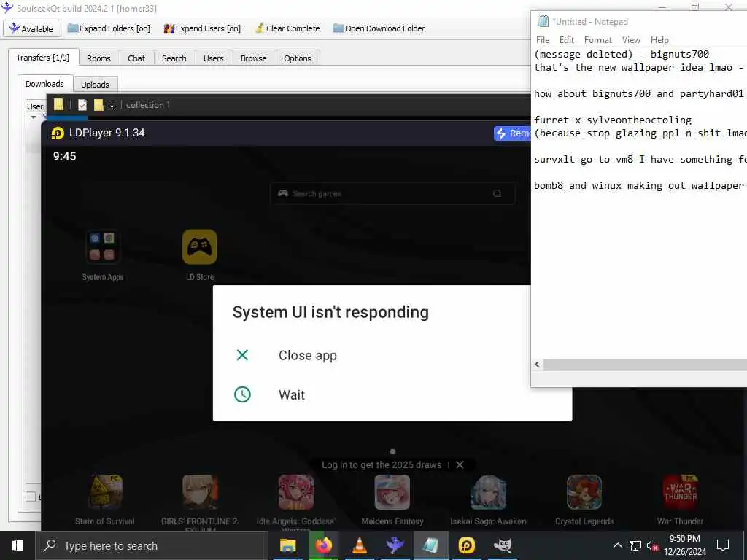
Task: Click Clear Complete in Soulseek toolbar
Action: click(x=287, y=28)
